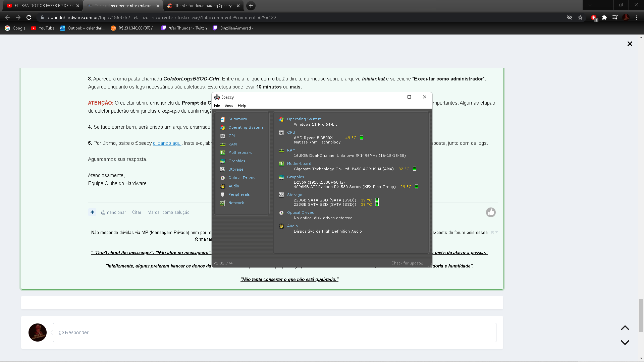Select Graphics in Speccy sidebar
The height and width of the screenshot is (362, 644).
coord(237,161)
